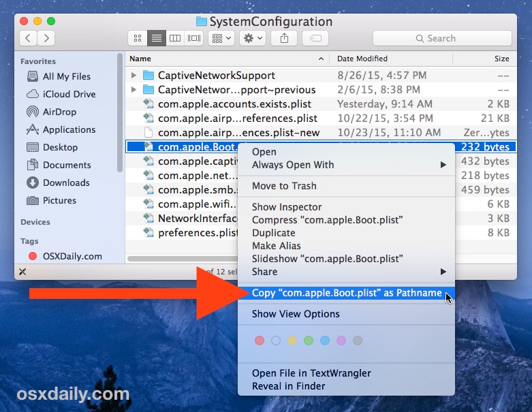Choose Open File in TextWrangler

click(346, 373)
